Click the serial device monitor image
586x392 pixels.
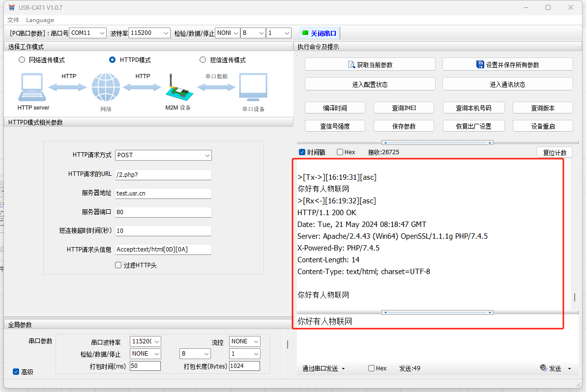[253, 87]
